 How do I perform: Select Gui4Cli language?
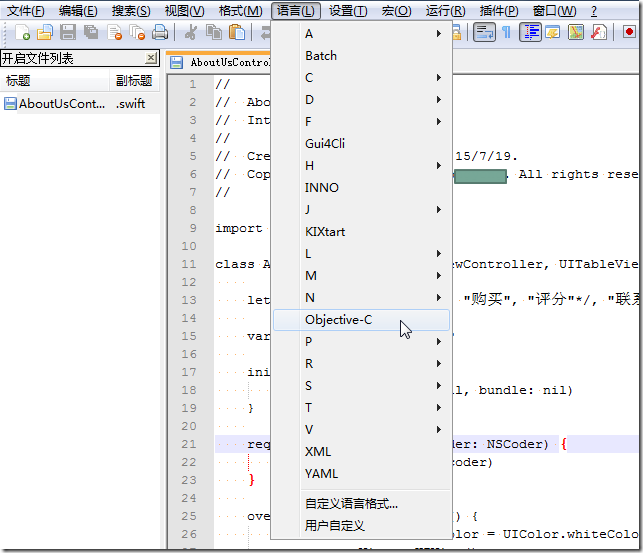361,143
